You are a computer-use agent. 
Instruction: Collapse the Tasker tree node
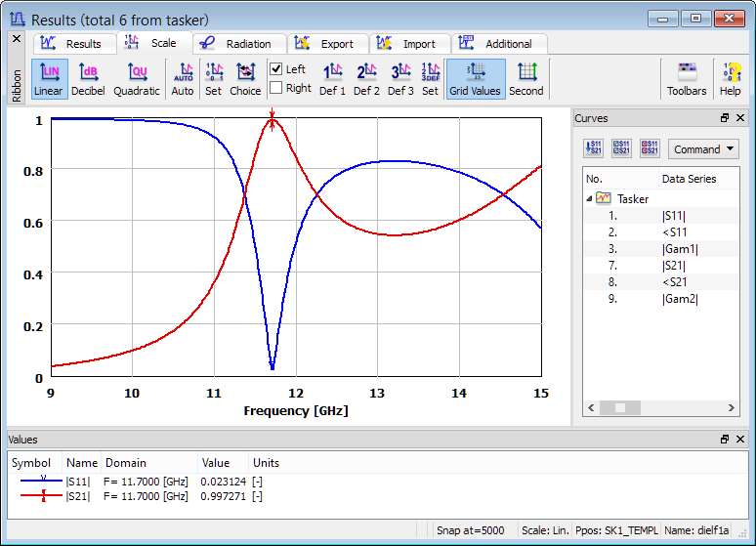(x=588, y=198)
